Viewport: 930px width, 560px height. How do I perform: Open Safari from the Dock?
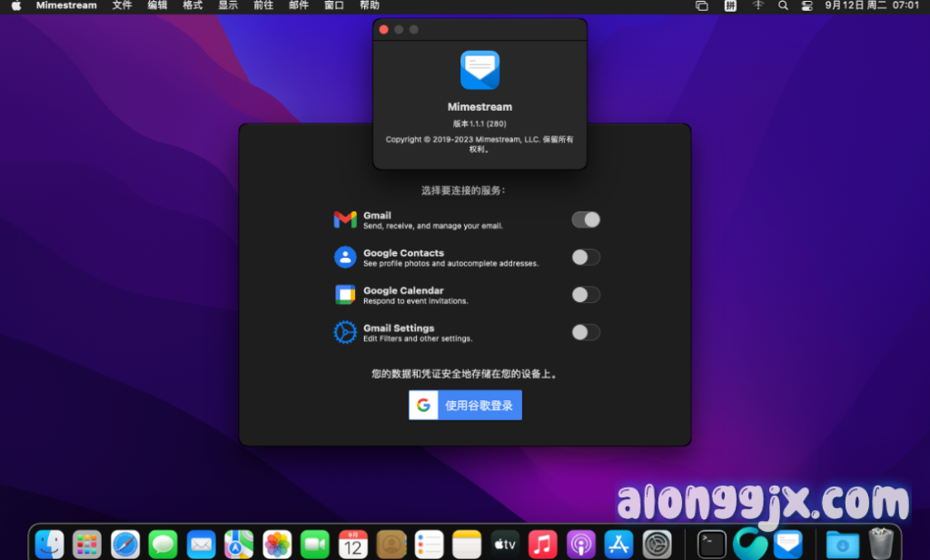(125, 544)
